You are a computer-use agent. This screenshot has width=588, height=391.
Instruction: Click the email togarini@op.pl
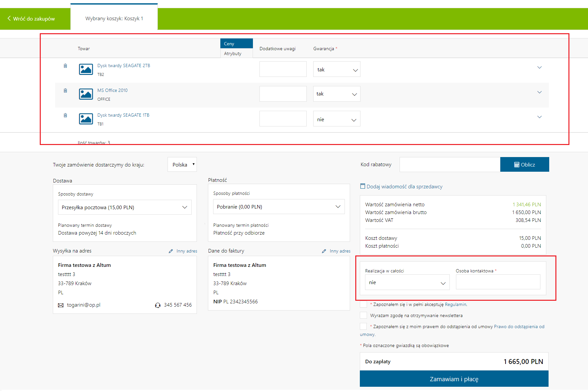point(83,305)
